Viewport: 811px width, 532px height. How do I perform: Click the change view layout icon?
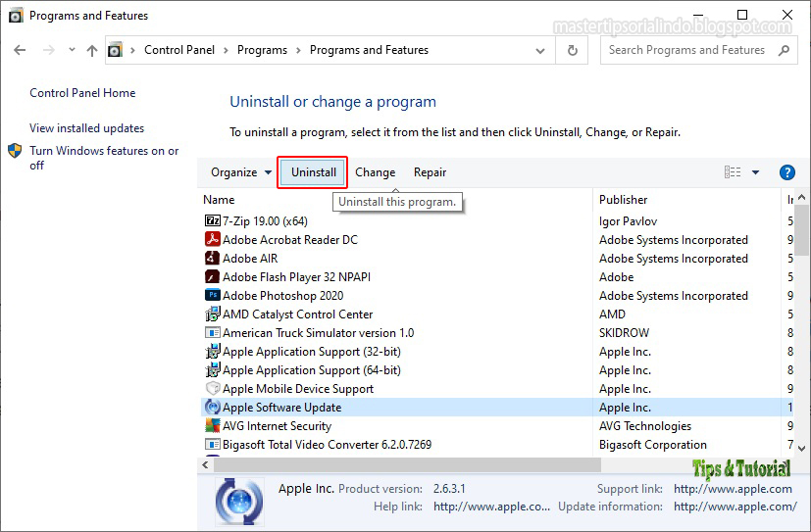pyautogui.click(x=733, y=172)
